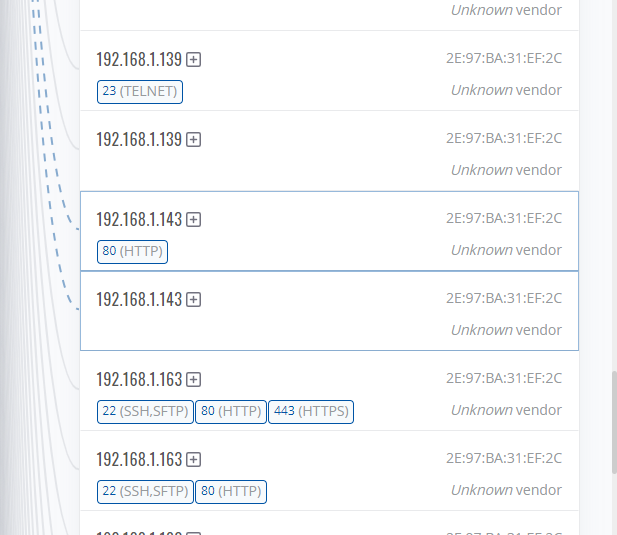Expand first 192.168.1.139 entry plus icon
Screen dimensions: 617x535
[x=193, y=60]
